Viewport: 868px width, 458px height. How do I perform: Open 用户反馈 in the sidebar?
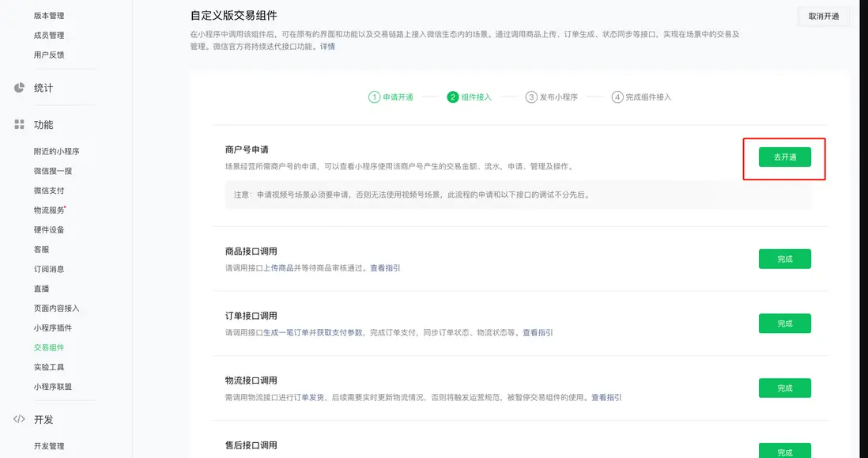click(x=49, y=55)
